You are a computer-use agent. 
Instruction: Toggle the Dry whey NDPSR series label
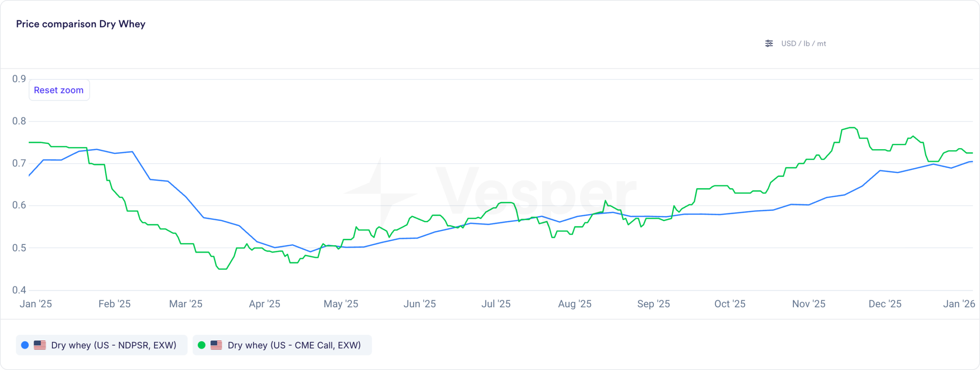click(114, 345)
